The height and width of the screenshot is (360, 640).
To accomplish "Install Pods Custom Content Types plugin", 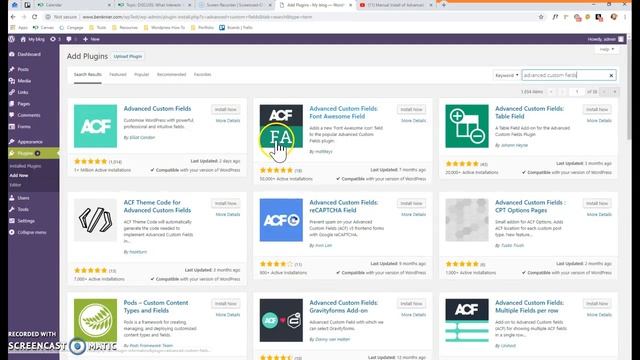I will tap(226, 304).
